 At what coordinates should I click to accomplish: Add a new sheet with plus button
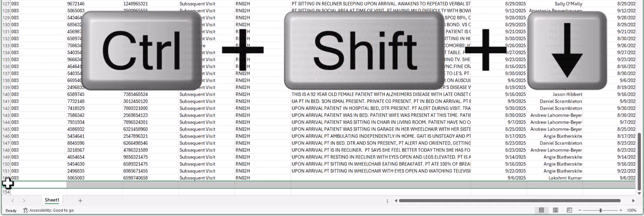80,200
